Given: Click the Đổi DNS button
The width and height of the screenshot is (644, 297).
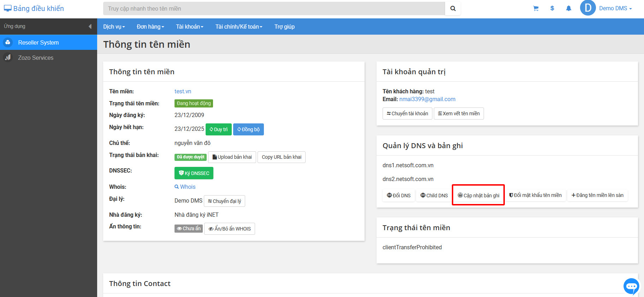Looking at the screenshot, I should pyautogui.click(x=399, y=196).
